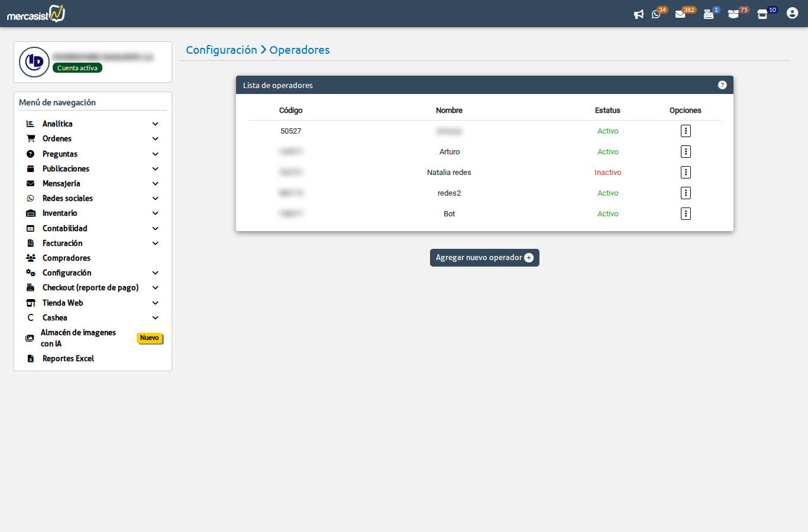808x532 pixels.
Task: Open options menu for Bot operator
Action: click(x=686, y=214)
